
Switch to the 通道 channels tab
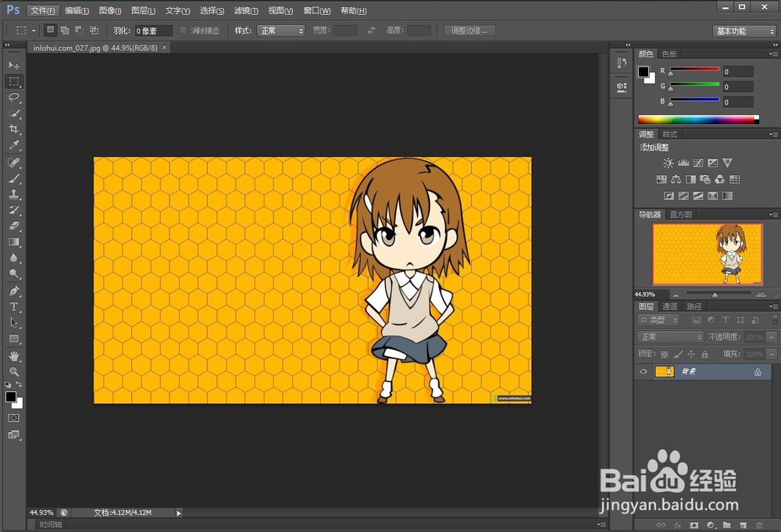click(x=670, y=306)
